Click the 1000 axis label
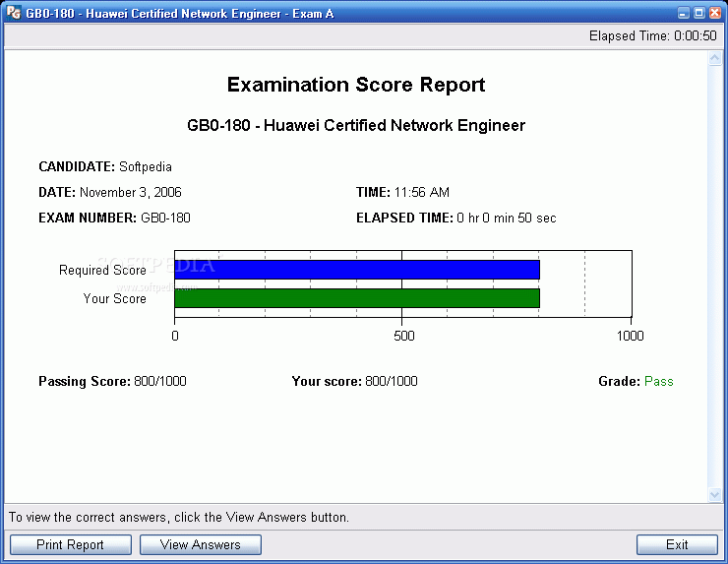This screenshot has height=564, width=728. 630,336
